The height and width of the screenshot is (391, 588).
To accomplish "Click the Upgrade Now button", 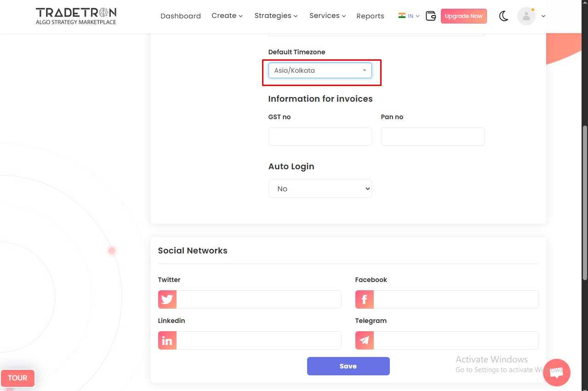I will click(x=463, y=16).
